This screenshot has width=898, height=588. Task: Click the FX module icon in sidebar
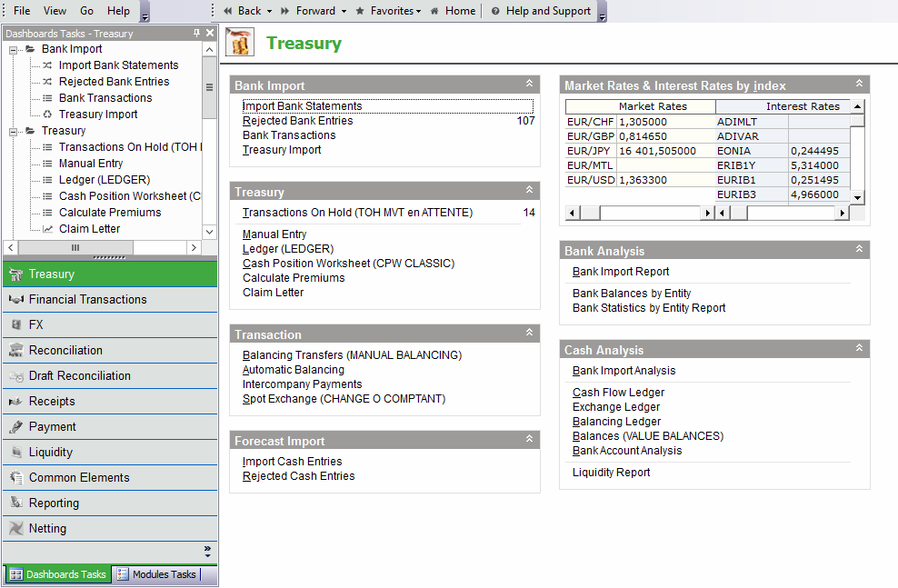pos(15,324)
